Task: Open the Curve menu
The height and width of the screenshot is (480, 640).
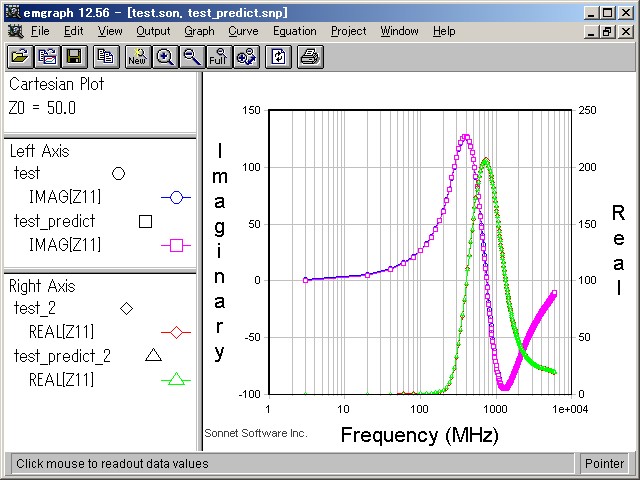Action: click(x=243, y=31)
